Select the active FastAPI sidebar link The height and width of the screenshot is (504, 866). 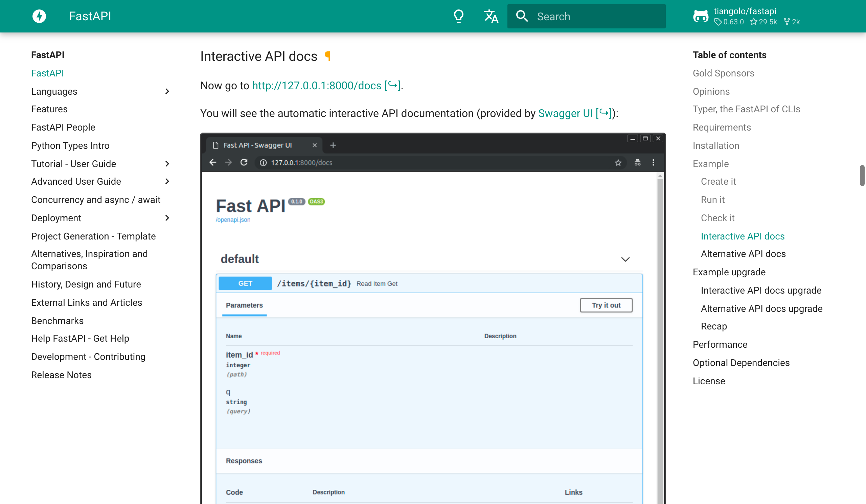(x=48, y=73)
